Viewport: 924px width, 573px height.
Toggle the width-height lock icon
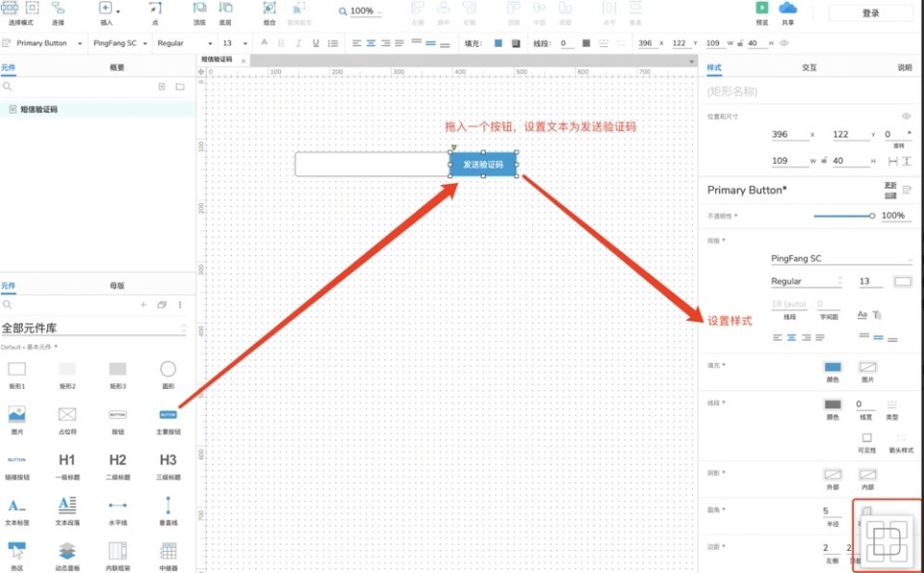[739, 42]
